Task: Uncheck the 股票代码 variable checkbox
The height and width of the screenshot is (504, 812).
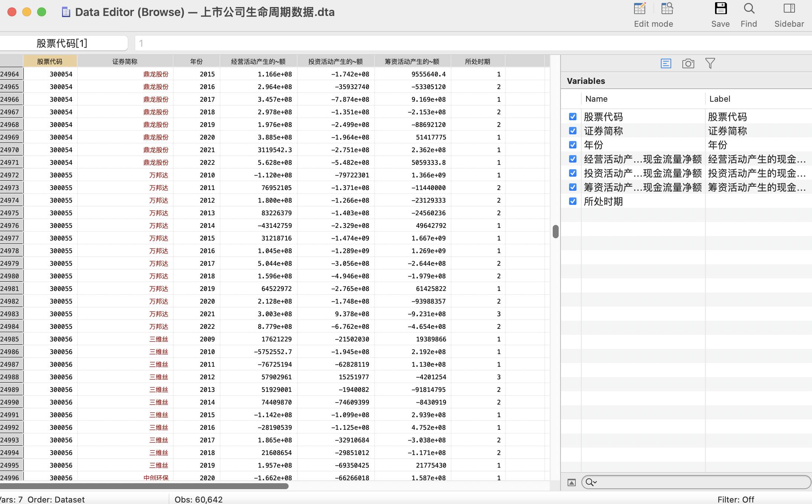Action: coord(573,117)
